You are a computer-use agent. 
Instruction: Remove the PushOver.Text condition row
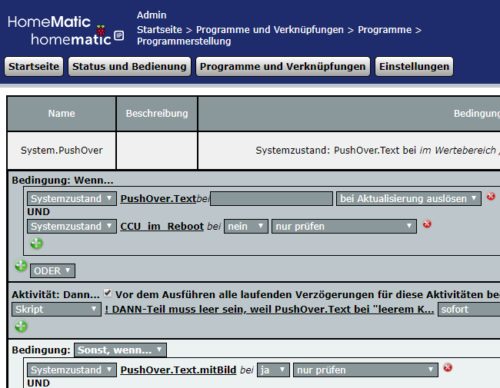491,196
